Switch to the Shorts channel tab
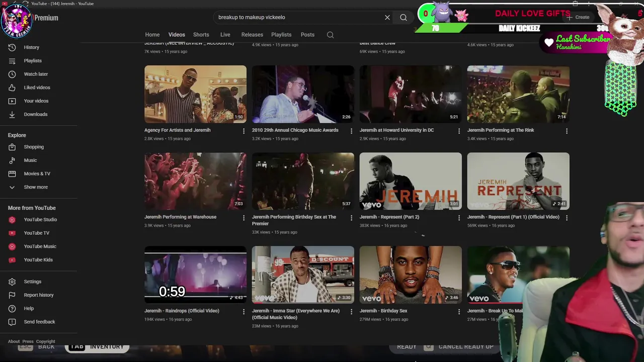 pos(201,35)
